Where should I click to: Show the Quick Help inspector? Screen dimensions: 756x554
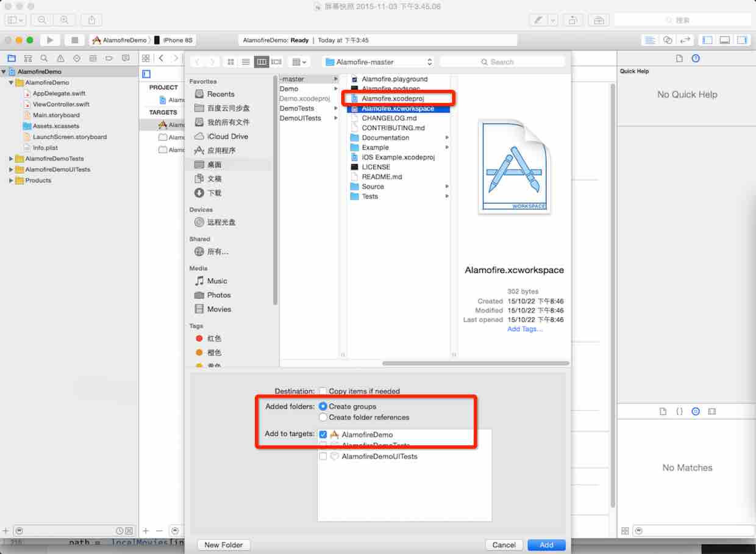696,59
